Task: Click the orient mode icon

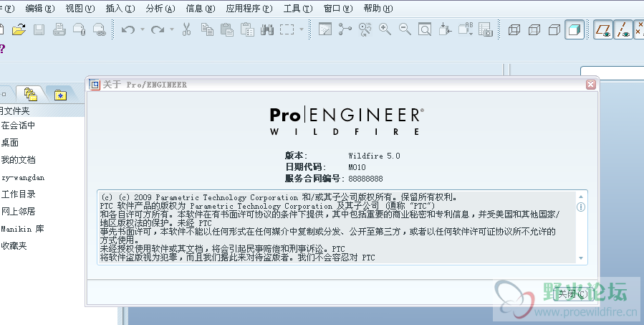Action: click(365, 29)
